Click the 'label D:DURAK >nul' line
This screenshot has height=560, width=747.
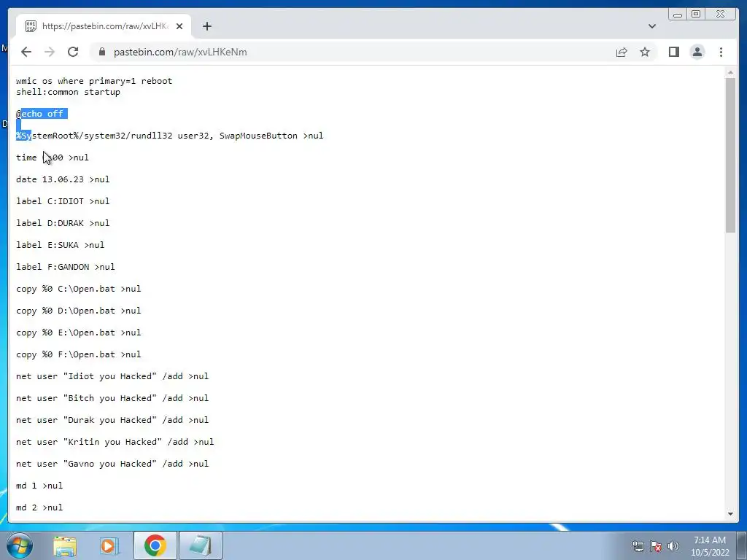click(63, 223)
